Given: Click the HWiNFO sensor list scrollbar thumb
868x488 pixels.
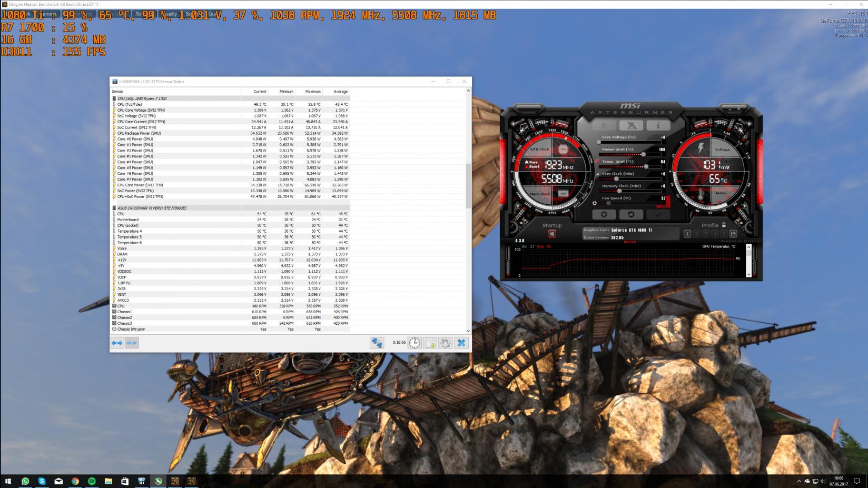Looking at the screenshot, I should pos(468,186).
